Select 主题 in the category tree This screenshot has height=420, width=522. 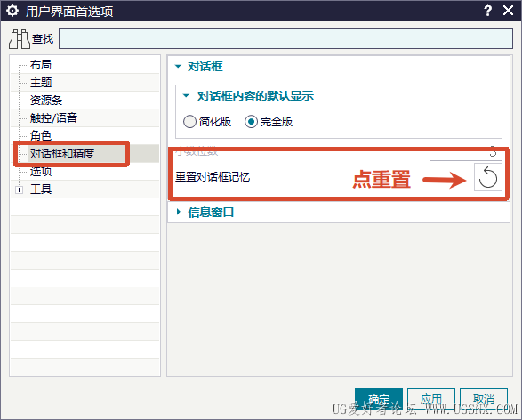41,82
